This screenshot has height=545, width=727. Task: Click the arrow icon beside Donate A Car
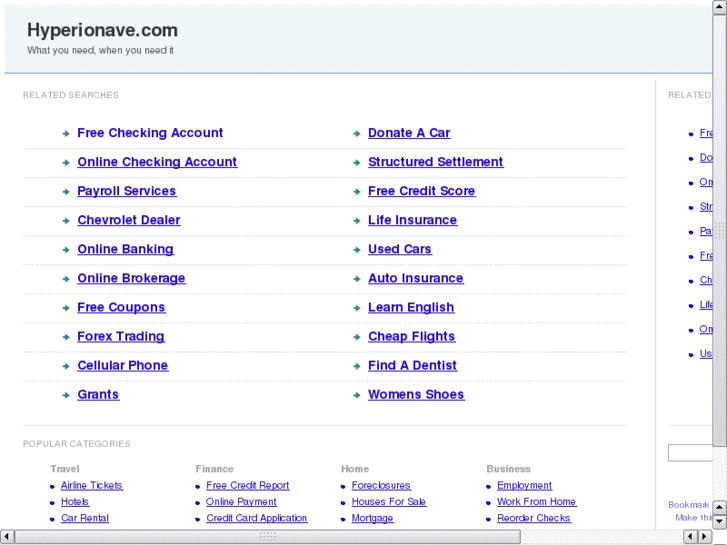pyautogui.click(x=357, y=134)
